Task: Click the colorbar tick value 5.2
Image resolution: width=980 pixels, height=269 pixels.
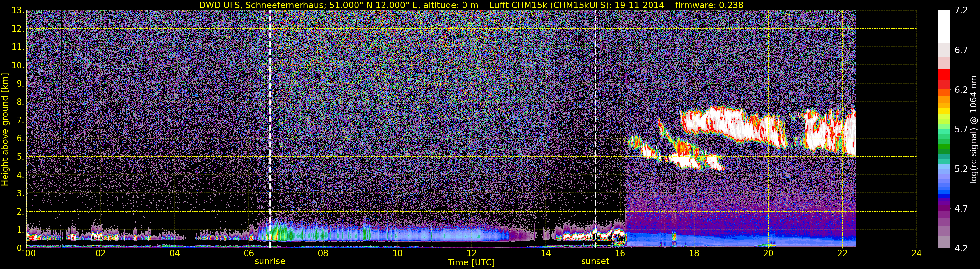Action: point(961,169)
